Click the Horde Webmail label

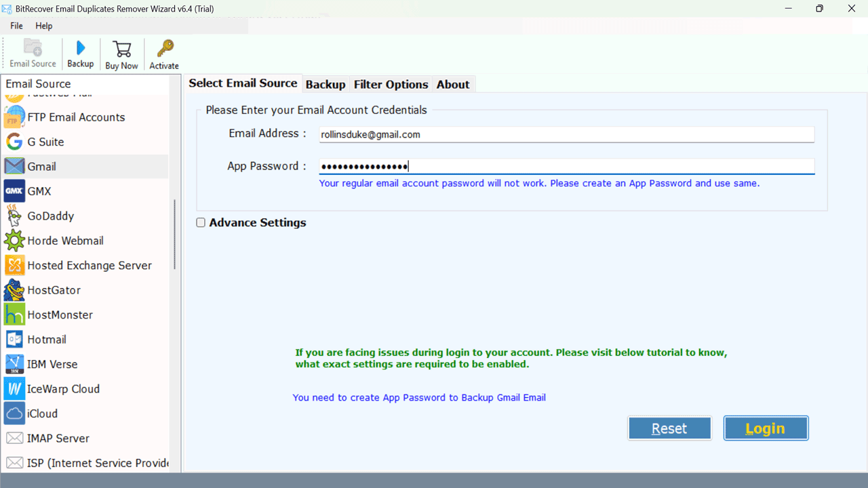66,241
